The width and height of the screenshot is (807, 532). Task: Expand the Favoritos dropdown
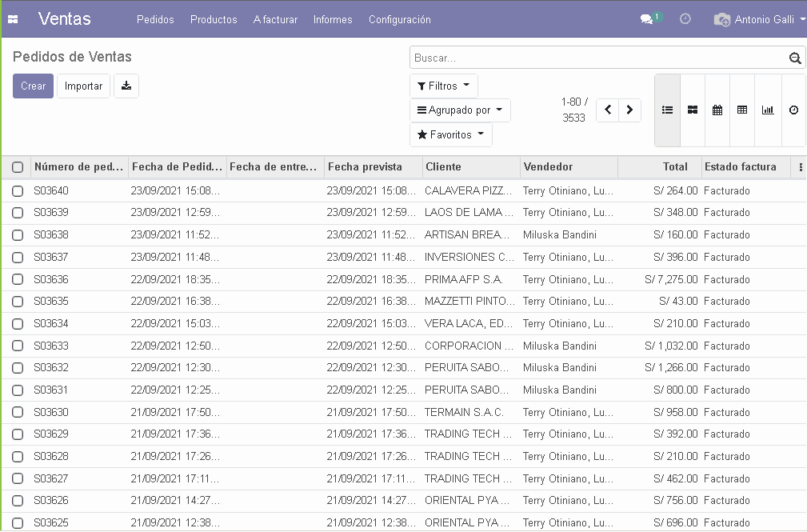point(451,135)
